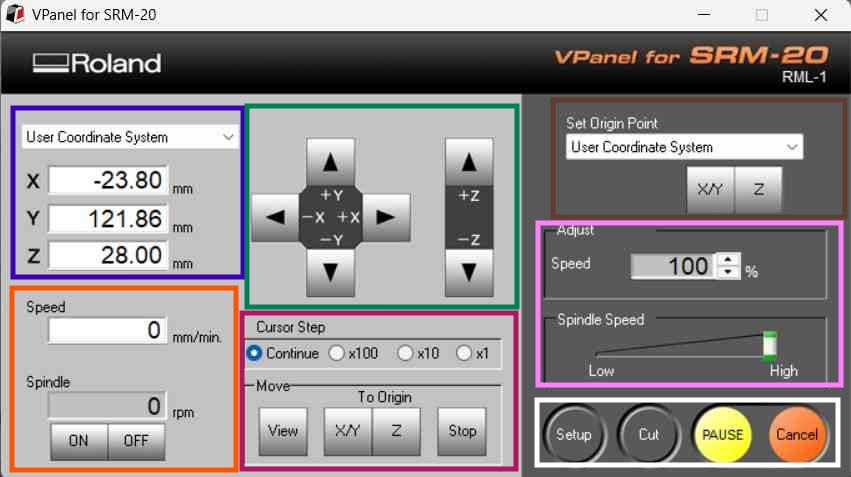The image size is (851, 477).
Task: Stop the movement
Action: 462,431
